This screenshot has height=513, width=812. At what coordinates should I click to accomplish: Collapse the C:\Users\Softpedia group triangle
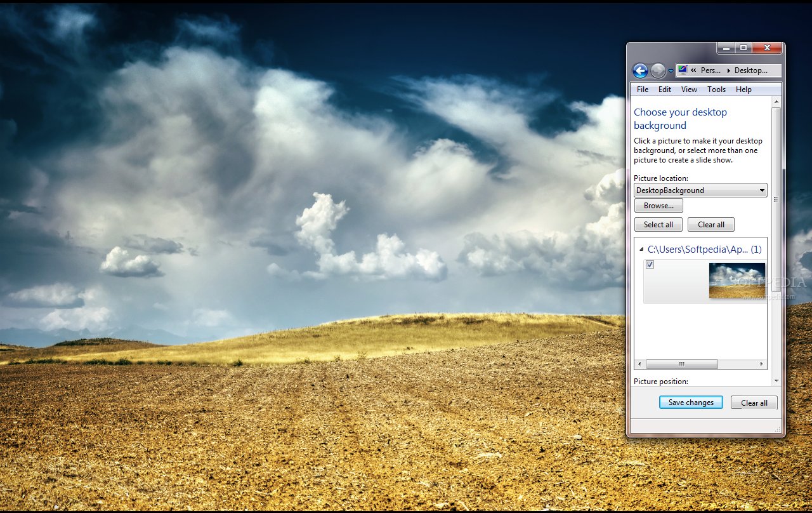point(641,250)
